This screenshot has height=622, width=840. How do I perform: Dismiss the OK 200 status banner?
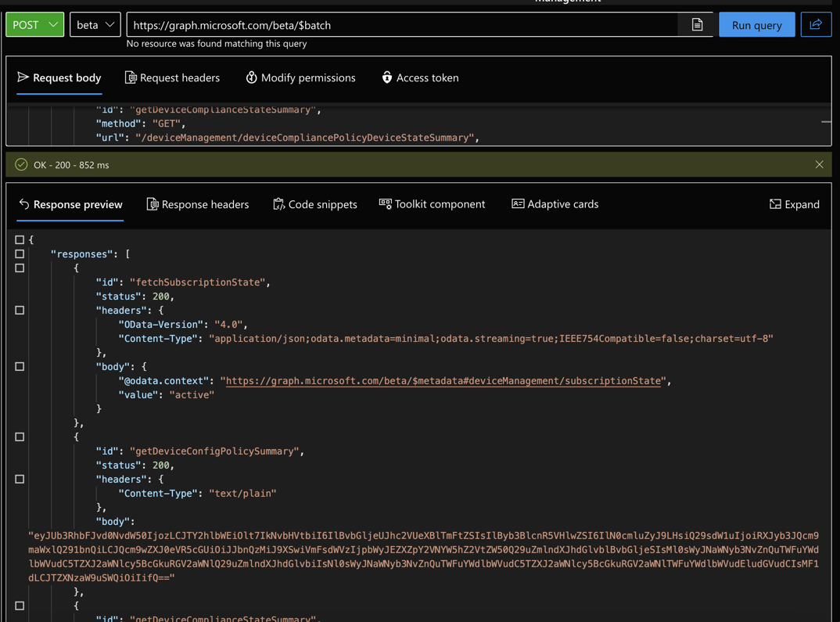point(819,165)
